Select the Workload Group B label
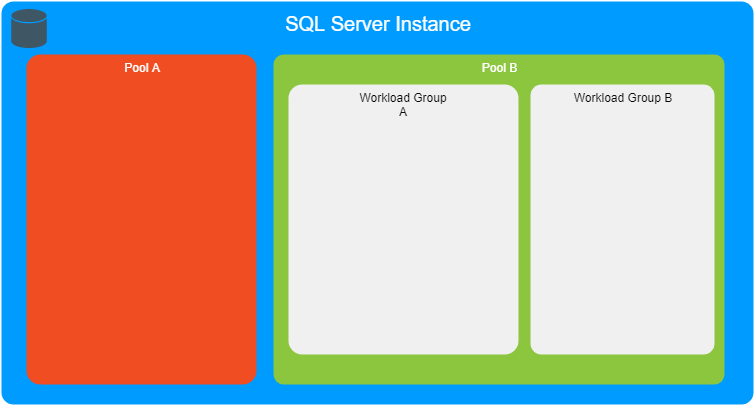 622,98
